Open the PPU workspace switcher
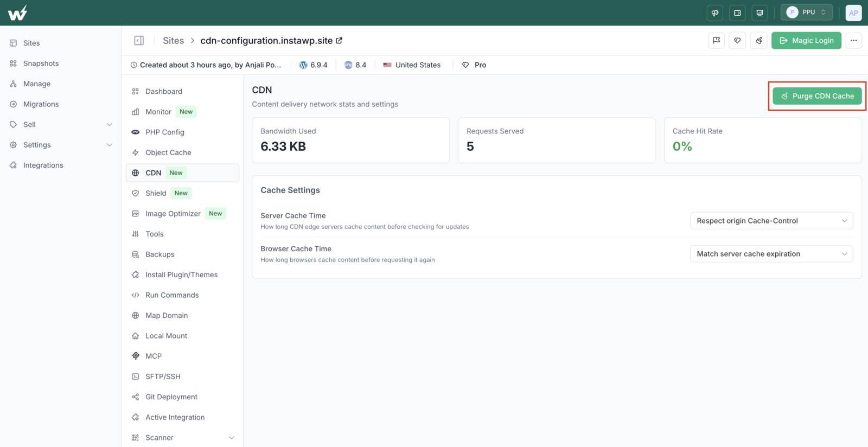Screen dimensions: 868x447 point(806,12)
